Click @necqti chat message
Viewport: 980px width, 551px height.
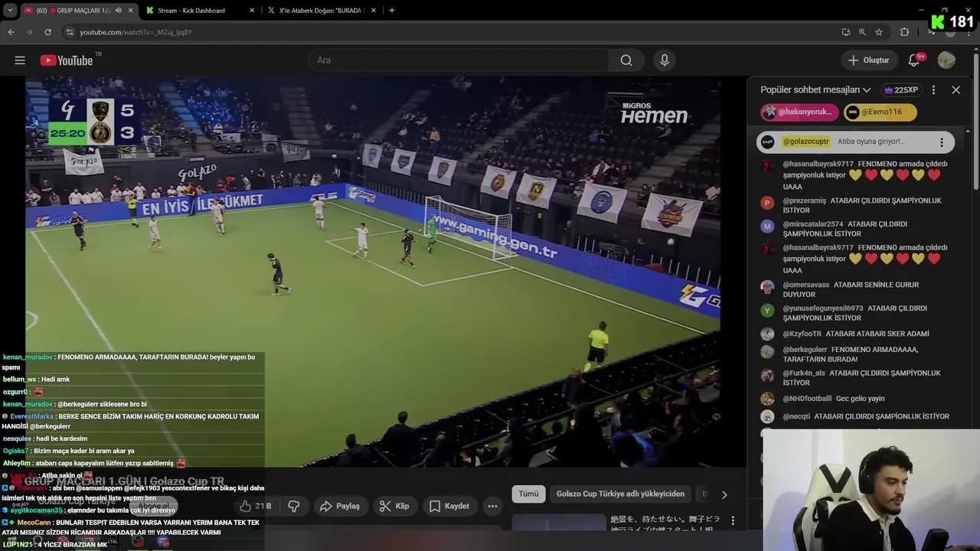(x=856, y=416)
